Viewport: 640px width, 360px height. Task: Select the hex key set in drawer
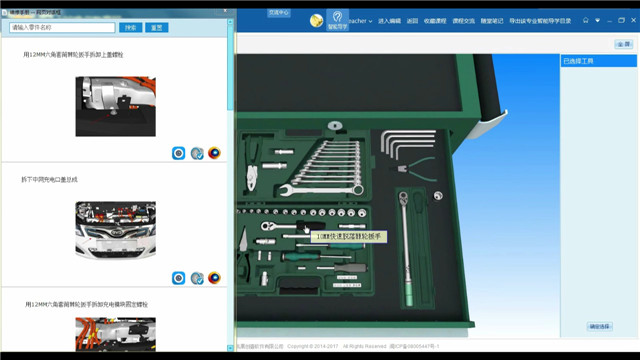[x=409, y=144]
